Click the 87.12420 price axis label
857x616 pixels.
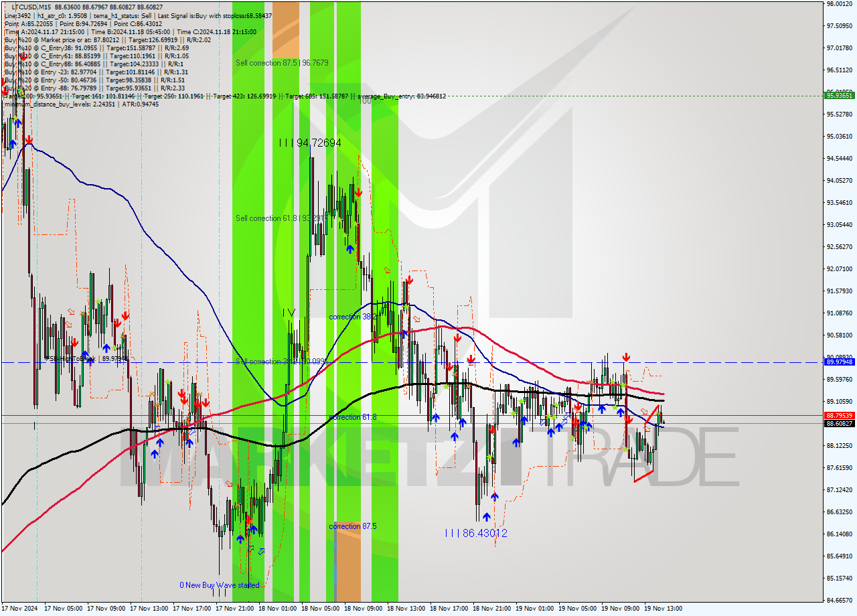click(839, 489)
